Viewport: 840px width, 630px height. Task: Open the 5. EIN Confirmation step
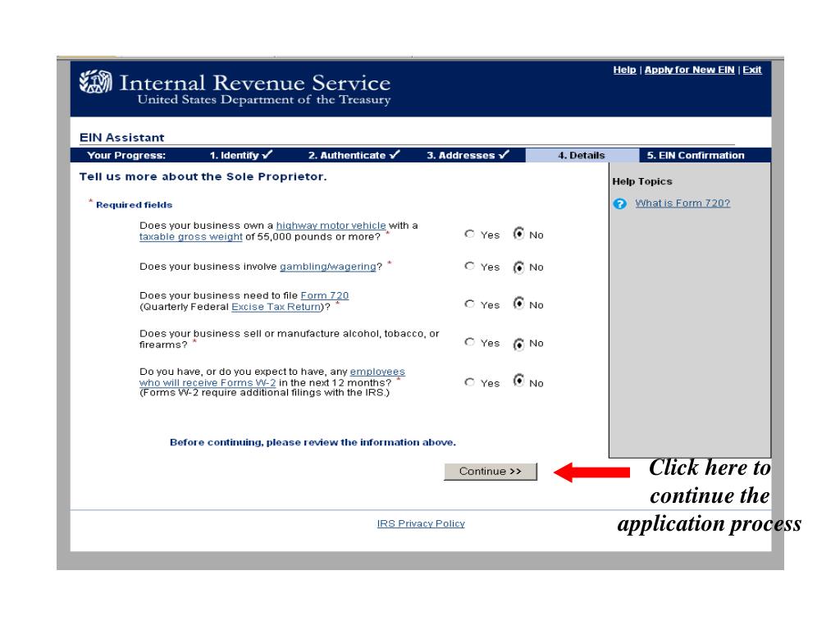point(696,155)
